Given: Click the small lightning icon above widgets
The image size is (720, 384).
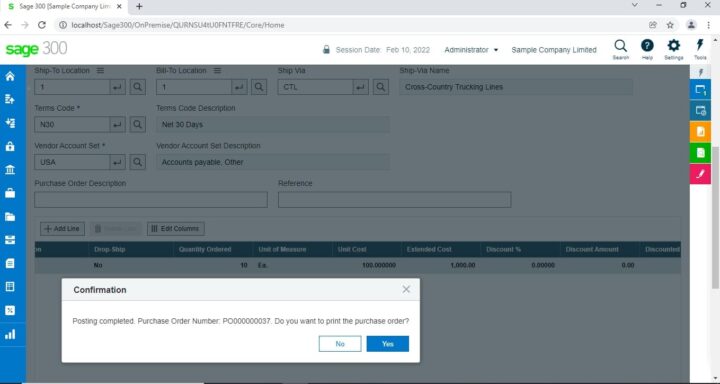Looking at the screenshot, I should tap(700, 73).
